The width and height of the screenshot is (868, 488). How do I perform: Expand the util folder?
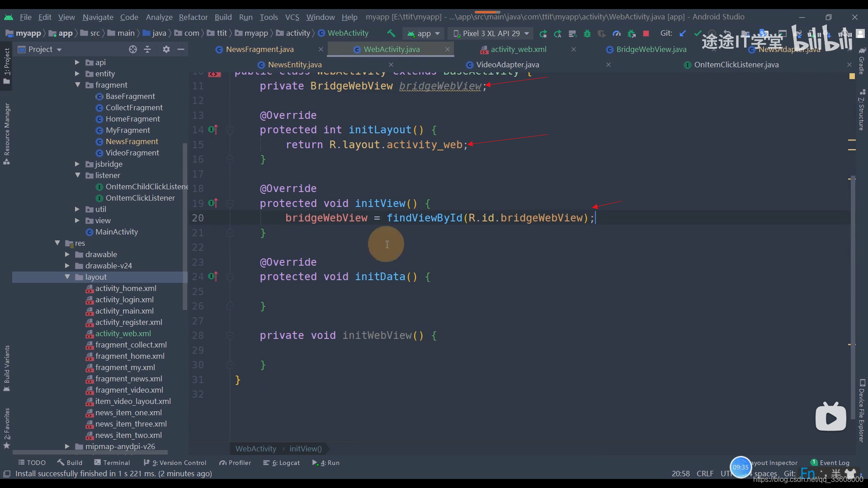pyautogui.click(x=77, y=209)
